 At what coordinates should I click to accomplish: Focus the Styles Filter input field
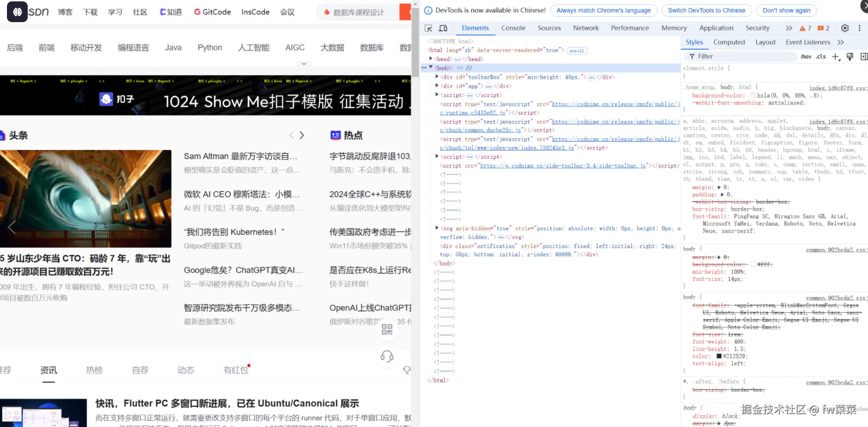(x=740, y=56)
